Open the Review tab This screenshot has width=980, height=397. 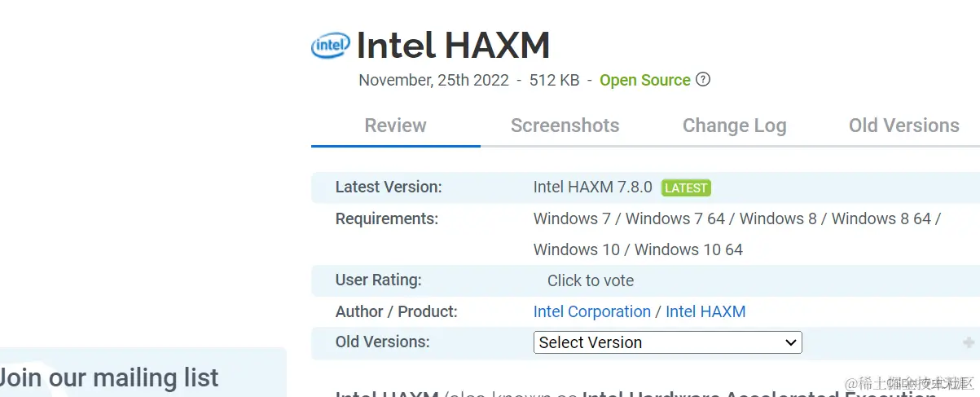tap(395, 126)
